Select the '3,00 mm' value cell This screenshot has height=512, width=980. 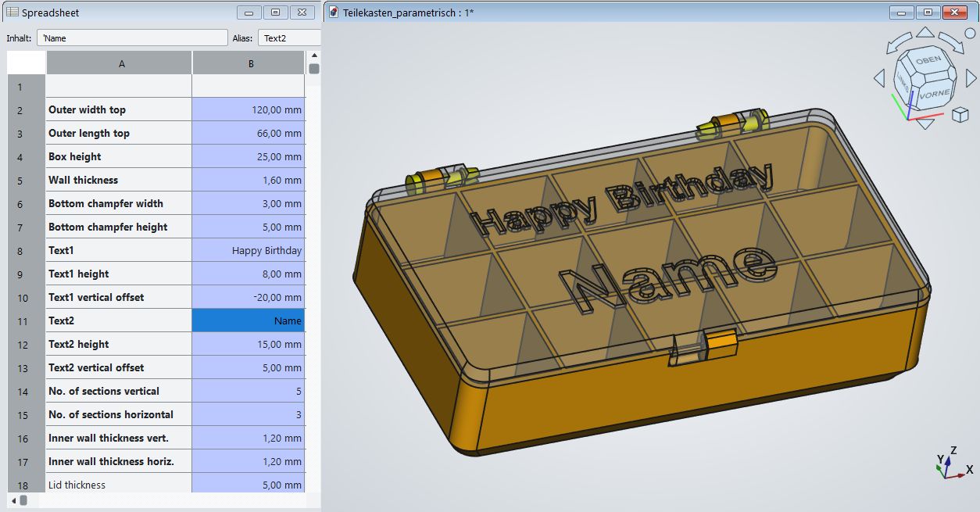pyautogui.click(x=249, y=203)
